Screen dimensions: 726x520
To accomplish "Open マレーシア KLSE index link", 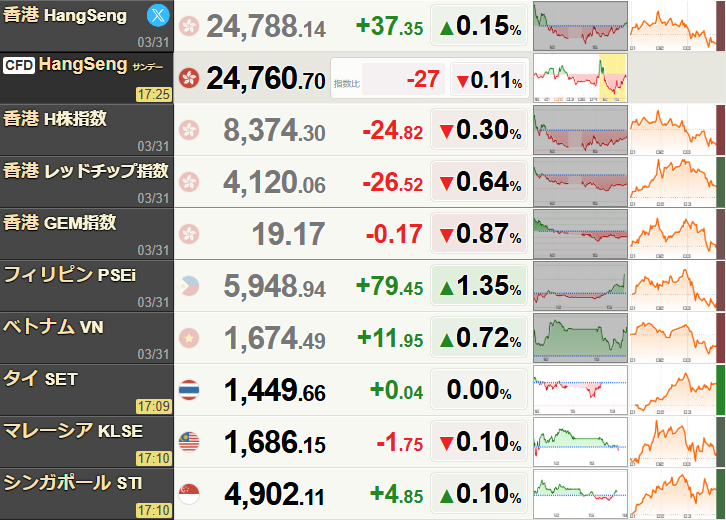I will [x=73, y=431].
